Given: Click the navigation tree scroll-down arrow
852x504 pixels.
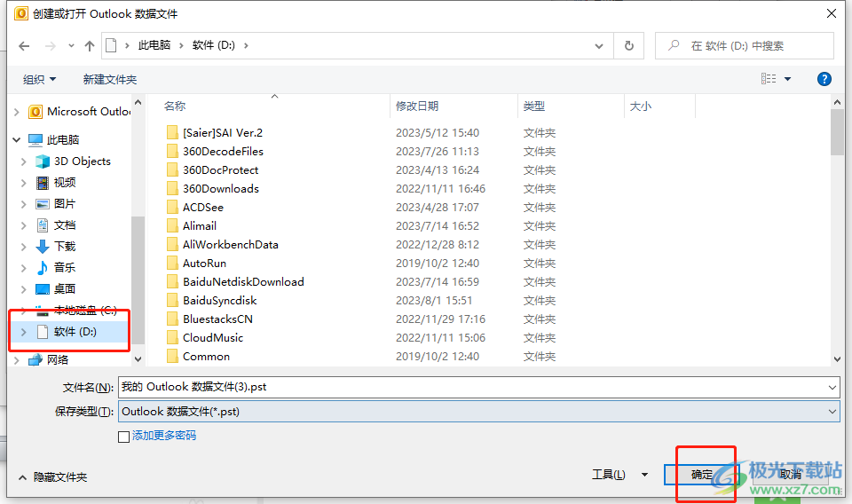Looking at the screenshot, I should [x=138, y=359].
